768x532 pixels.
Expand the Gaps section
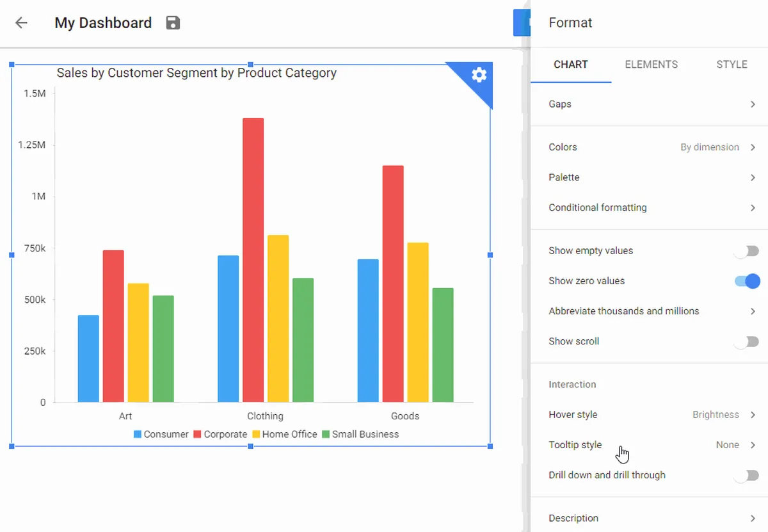pyautogui.click(x=649, y=104)
